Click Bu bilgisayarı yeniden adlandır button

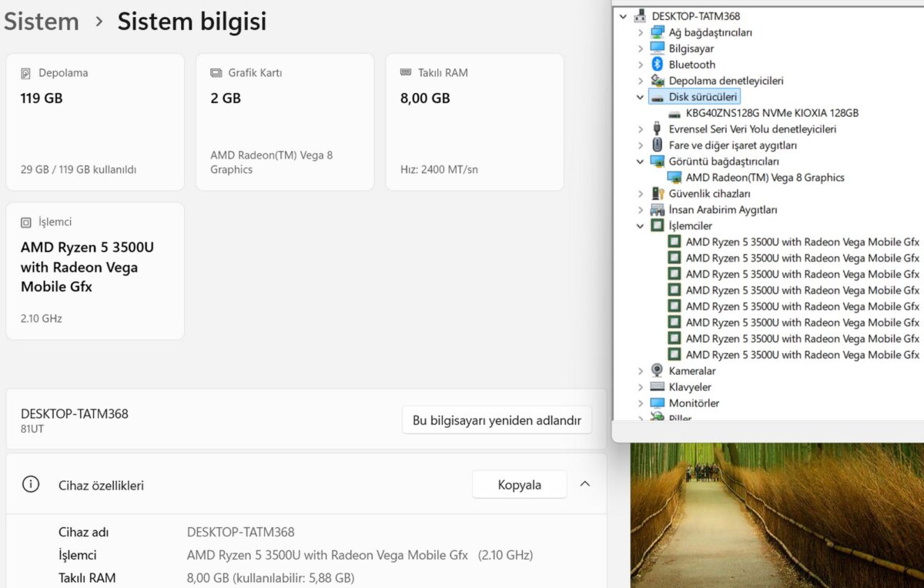497,420
